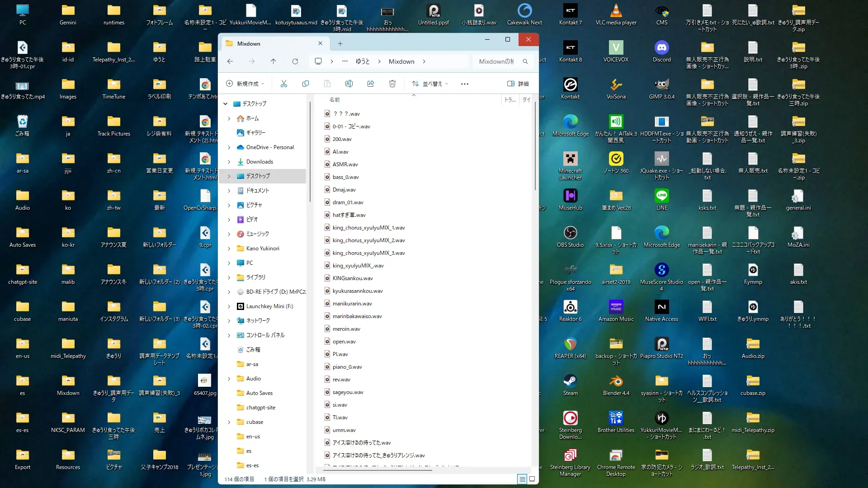
Task: Switch to the details list view icon
Action: (522, 479)
